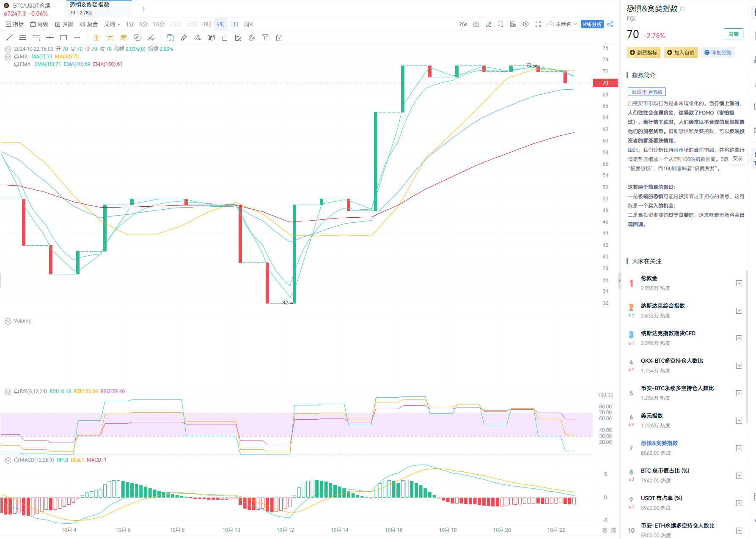Viewport: 756px width, 539px height.
Task: Click the 大 indicator icon
Action: [110, 38]
